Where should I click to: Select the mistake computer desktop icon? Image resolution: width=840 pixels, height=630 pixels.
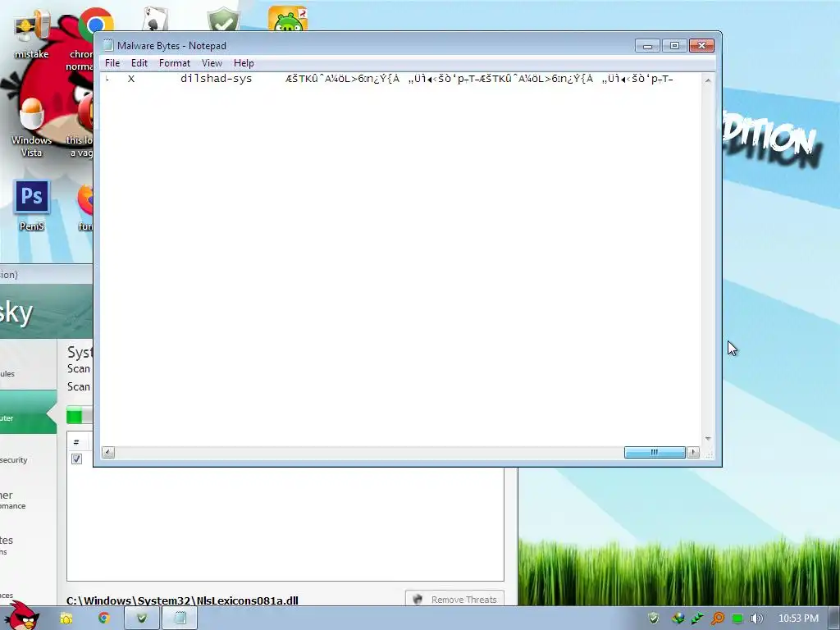coord(32,34)
